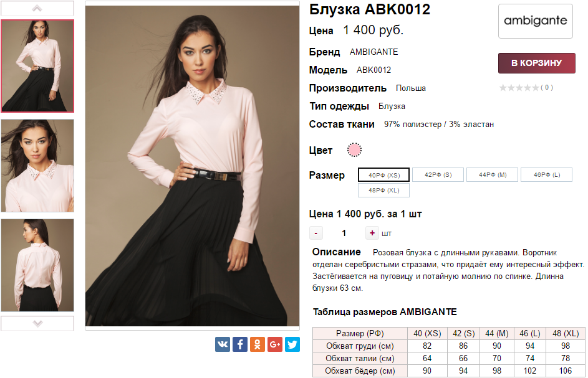
Task: Pick size 48РФ (XL)
Action: 383,190
